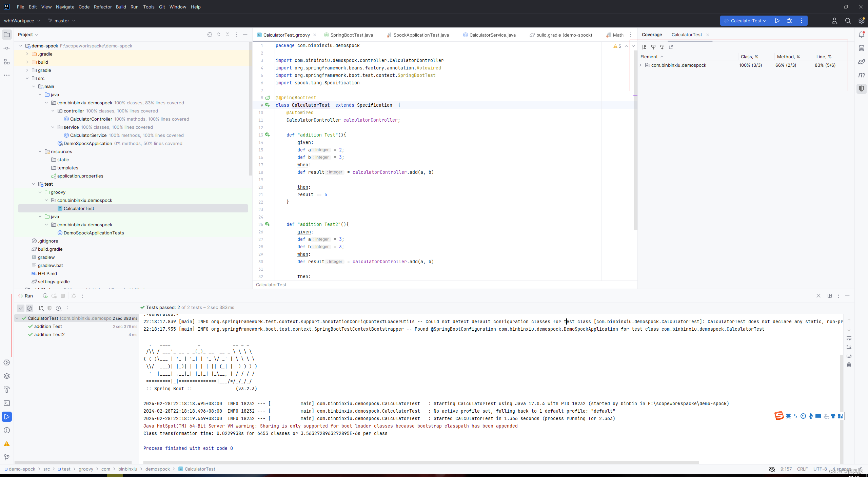868x477 pixels.
Task: Open the master branch dropdown
Action: tap(62, 21)
